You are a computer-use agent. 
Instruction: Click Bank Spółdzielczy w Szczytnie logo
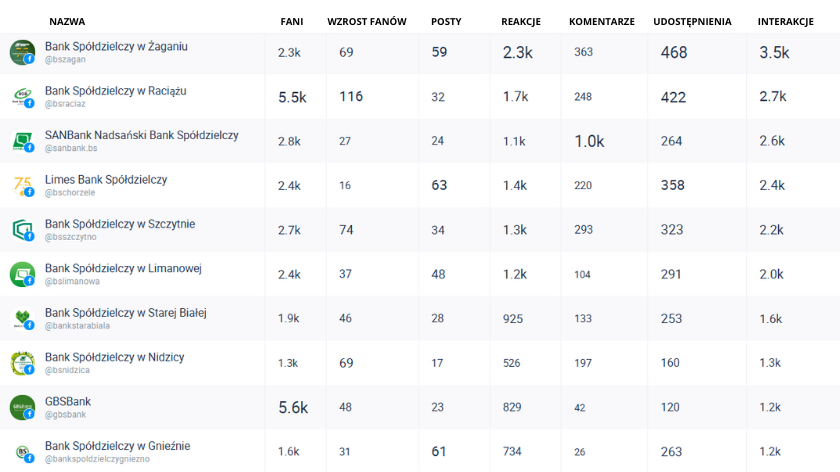[x=22, y=230]
